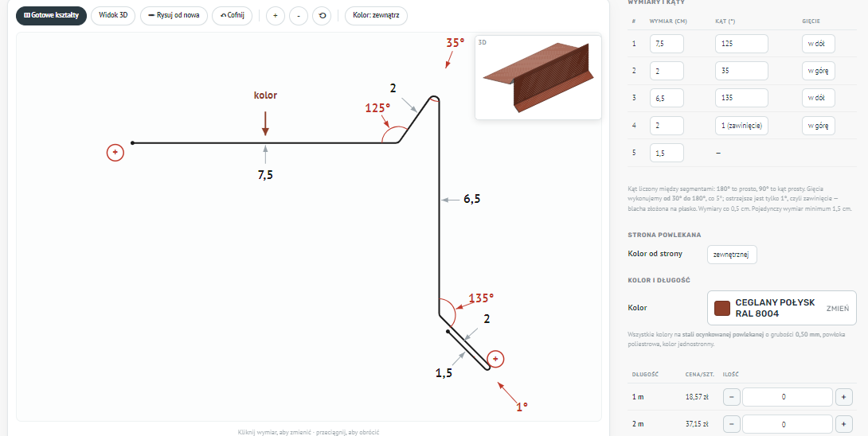The width and height of the screenshot is (868, 436).
Task: Zoom in with the plus toolbar button
Action: [x=275, y=15]
